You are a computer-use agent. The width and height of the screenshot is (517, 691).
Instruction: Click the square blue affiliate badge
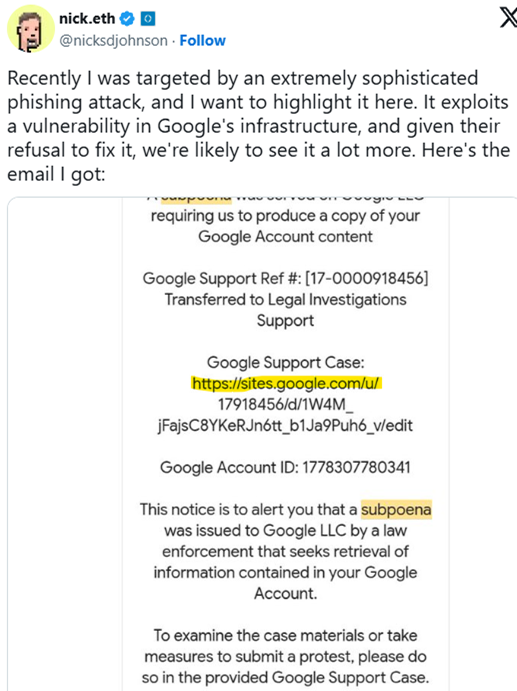point(148,19)
